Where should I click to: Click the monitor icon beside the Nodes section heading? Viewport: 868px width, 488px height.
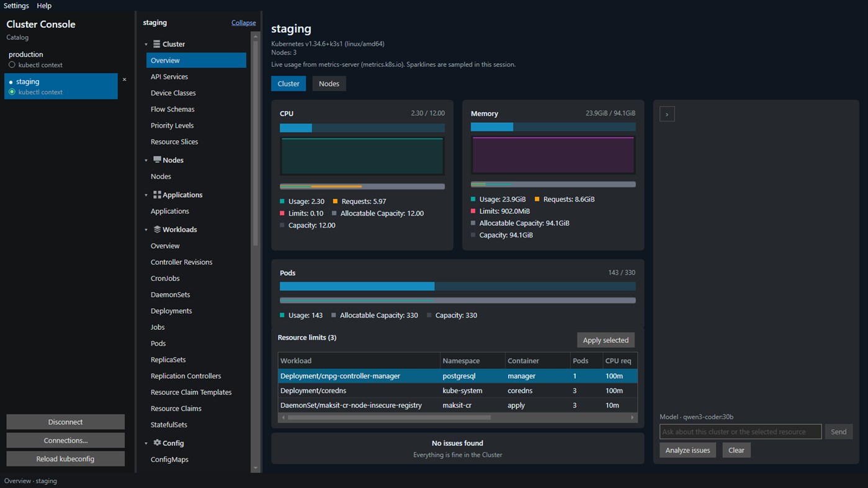pos(157,160)
